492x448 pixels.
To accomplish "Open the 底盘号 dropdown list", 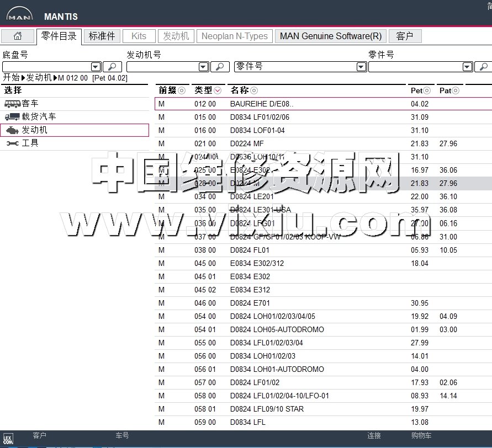I will coord(96,67).
